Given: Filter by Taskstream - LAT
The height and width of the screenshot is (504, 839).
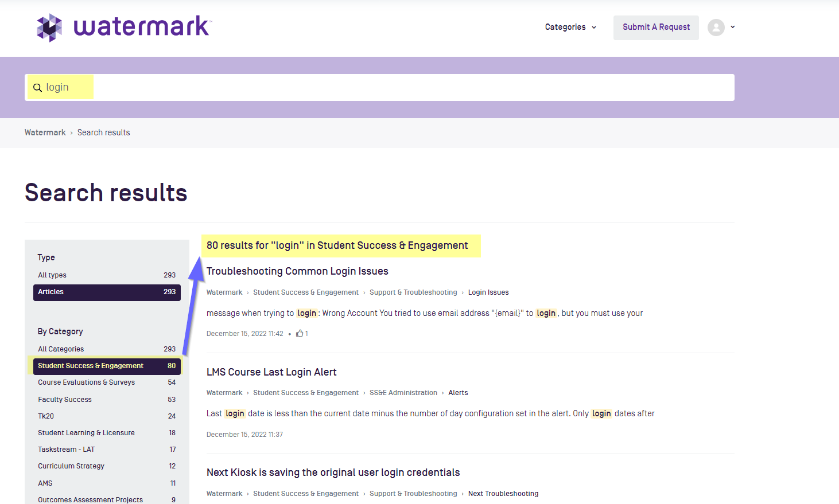Looking at the screenshot, I should pyautogui.click(x=107, y=450).
